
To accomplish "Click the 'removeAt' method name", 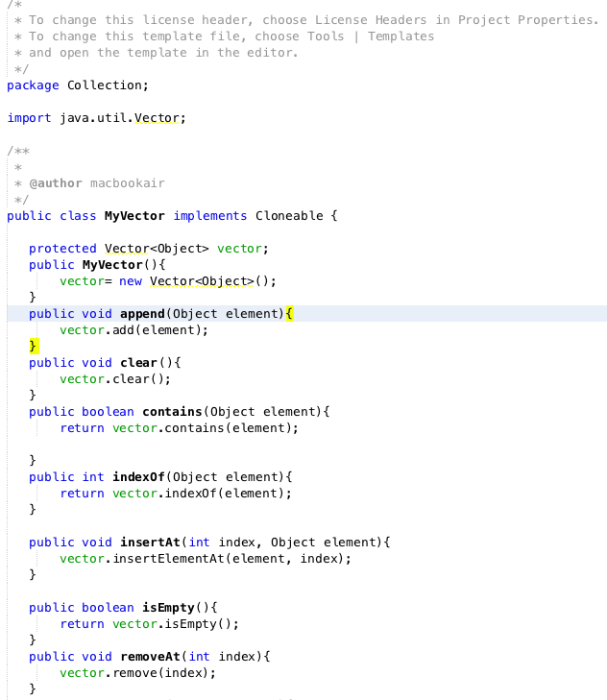I will pos(150,657).
